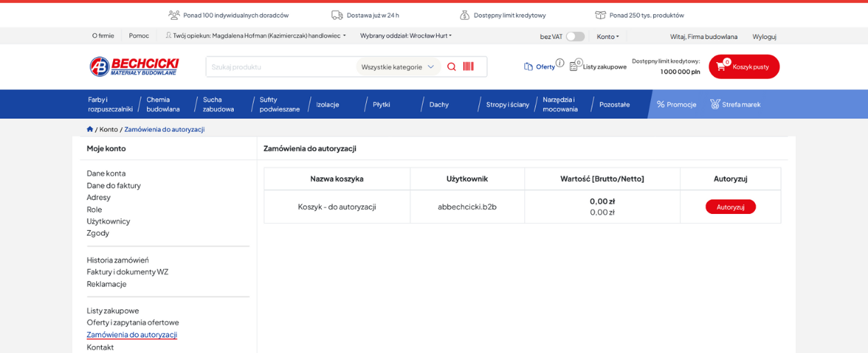Click the home breadcrumb icon

(90, 129)
